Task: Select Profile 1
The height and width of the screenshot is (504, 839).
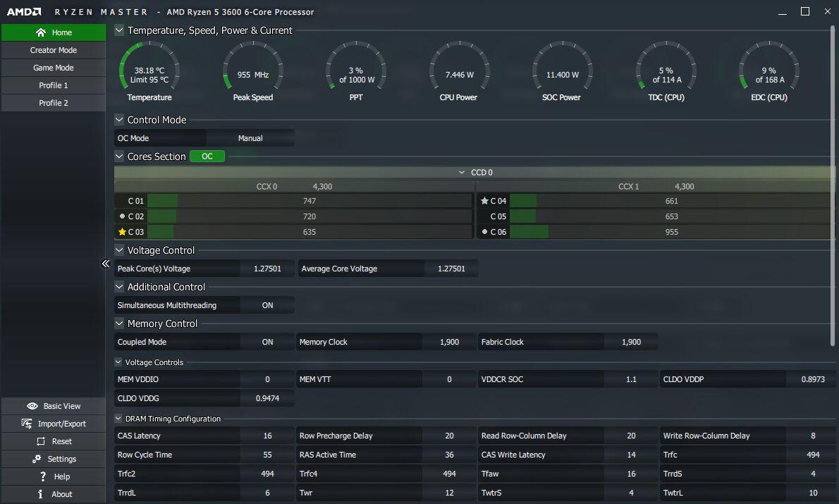Action: (x=54, y=85)
